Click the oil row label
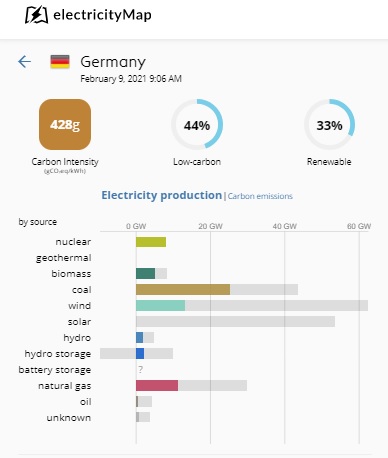The height and width of the screenshot is (458, 388). [x=86, y=402]
